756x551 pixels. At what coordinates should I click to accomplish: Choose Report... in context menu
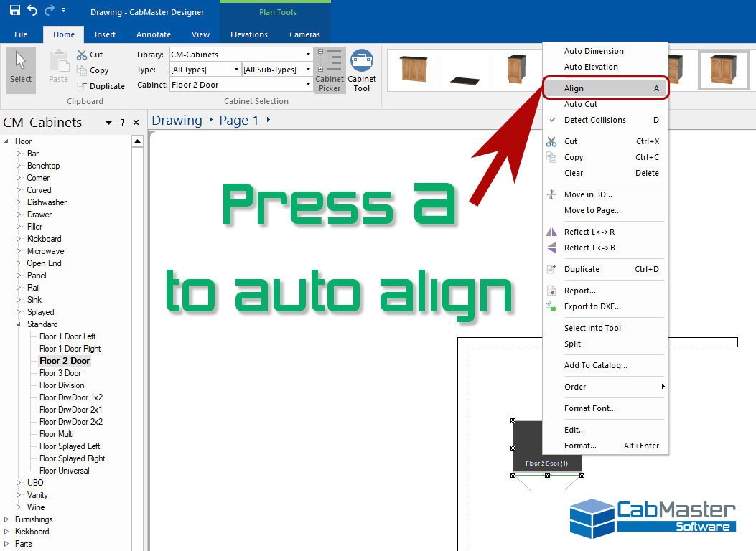click(605, 291)
